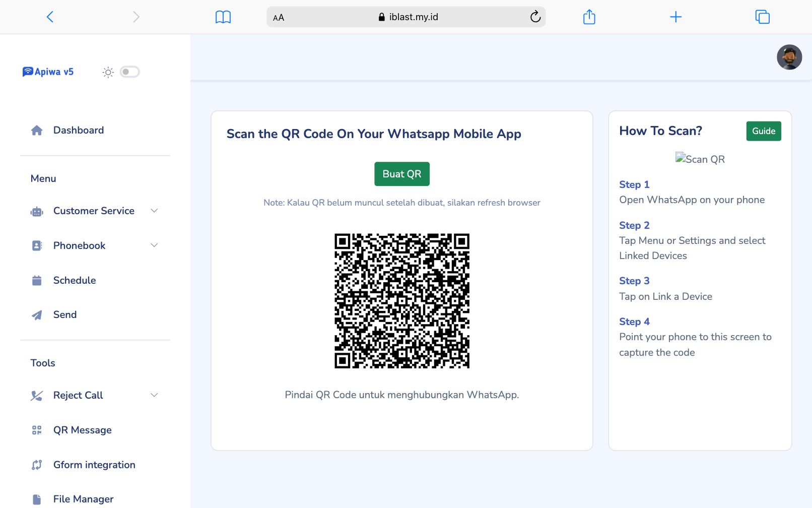
Task: Toggle the dark mode switch
Action: coord(129,72)
